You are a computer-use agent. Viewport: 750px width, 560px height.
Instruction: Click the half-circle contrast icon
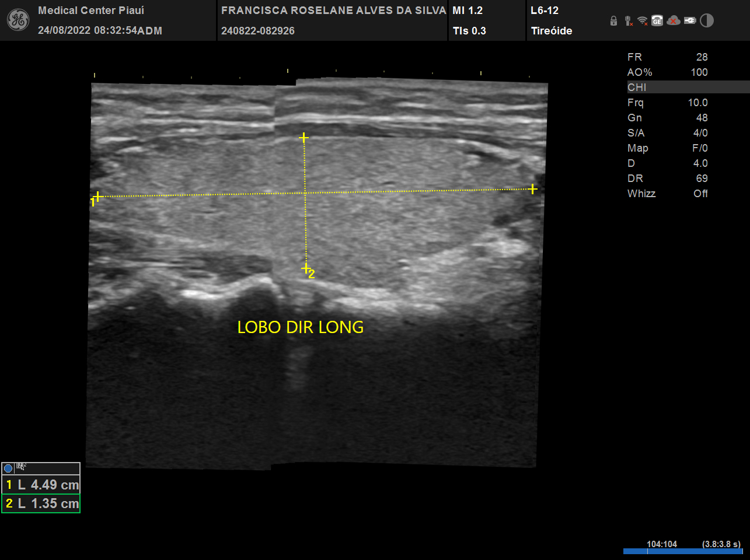tap(707, 21)
